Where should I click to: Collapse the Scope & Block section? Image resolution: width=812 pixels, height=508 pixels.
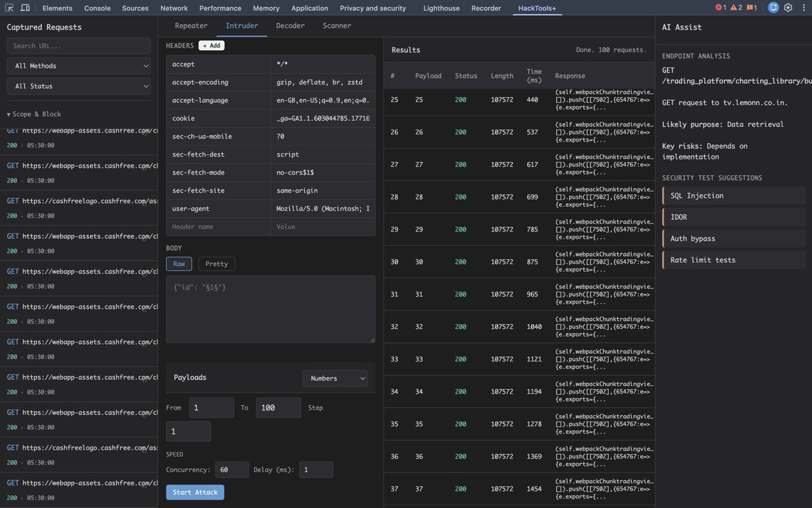pos(34,114)
